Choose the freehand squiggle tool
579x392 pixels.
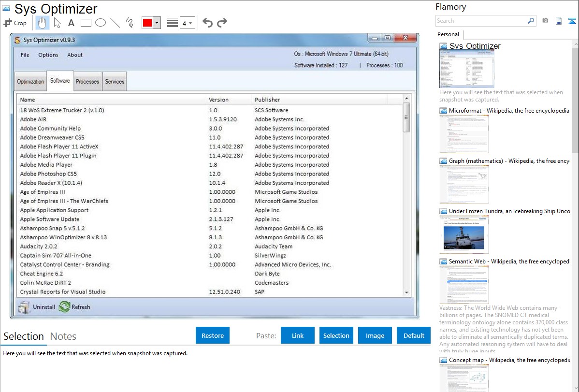point(129,23)
